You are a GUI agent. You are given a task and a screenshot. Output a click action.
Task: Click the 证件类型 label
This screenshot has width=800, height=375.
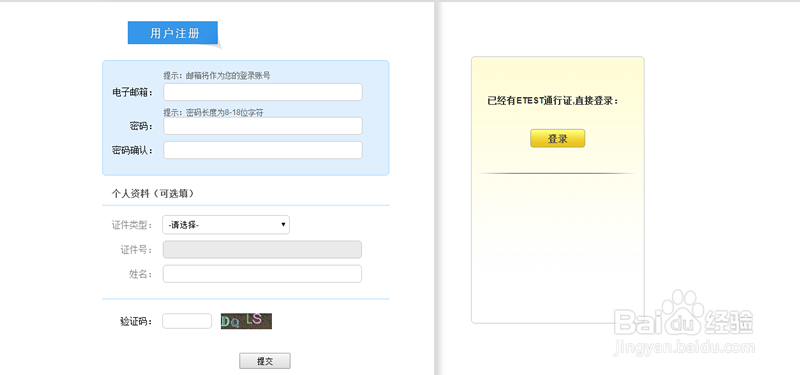tap(132, 225)
